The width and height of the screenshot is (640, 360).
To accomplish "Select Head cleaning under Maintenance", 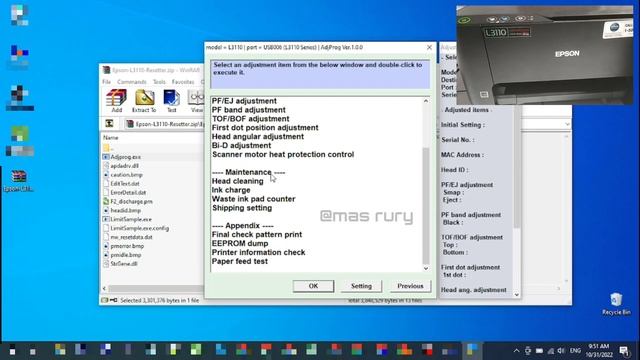I will click(x=238, y=181).
